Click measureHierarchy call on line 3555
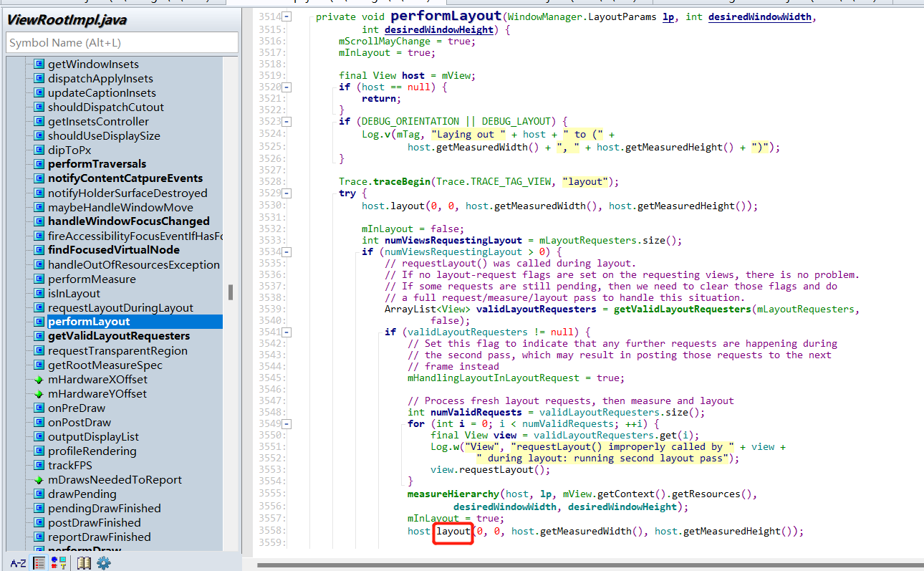 [453, 494]
